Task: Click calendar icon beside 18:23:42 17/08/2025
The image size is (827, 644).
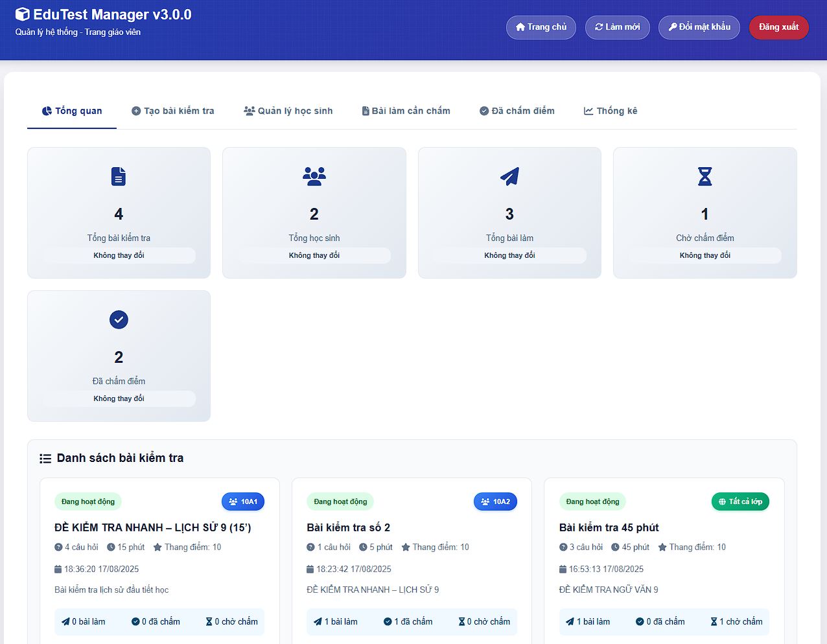Action: pos(310,569)
